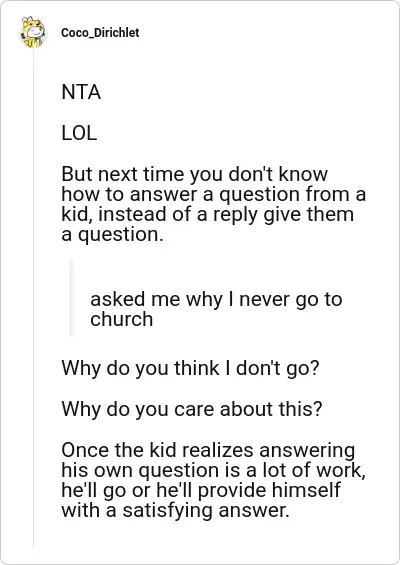The width and height of the screenshot is (400, 565).
Task: Click the gray quote block bar
Action: pos(71,298)
